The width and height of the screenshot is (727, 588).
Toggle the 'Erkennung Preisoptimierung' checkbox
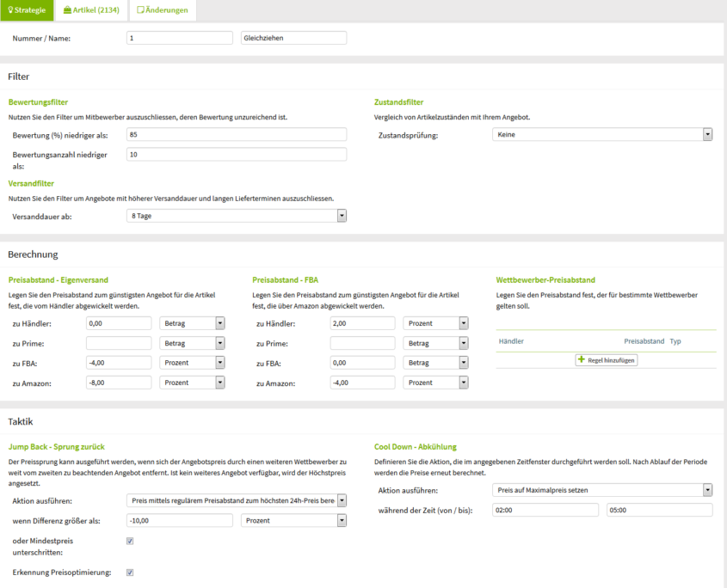pos(130,573)
